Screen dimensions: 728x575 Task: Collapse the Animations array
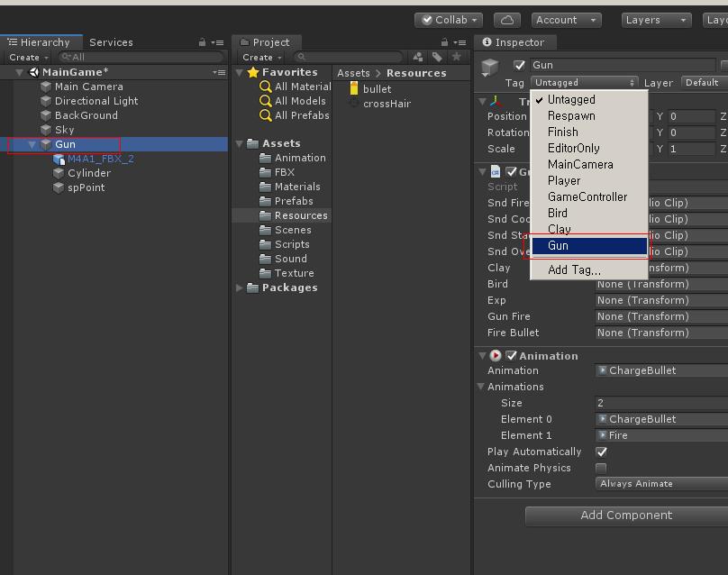(481, 387)
